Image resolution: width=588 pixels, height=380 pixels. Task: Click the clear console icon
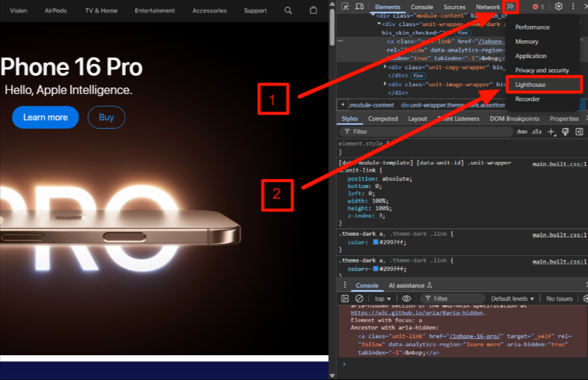coord(359,298)
